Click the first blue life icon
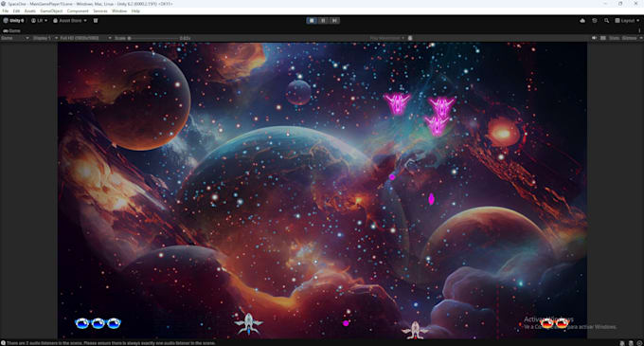This screenshot has width=644, height=346. click(x=82, y=323)
